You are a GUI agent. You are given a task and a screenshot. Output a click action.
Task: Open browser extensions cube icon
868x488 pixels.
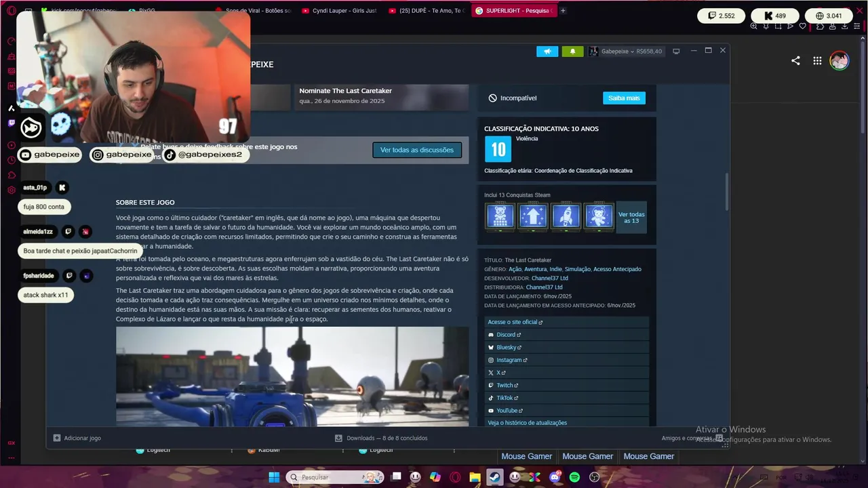click(x=820, y=26)
